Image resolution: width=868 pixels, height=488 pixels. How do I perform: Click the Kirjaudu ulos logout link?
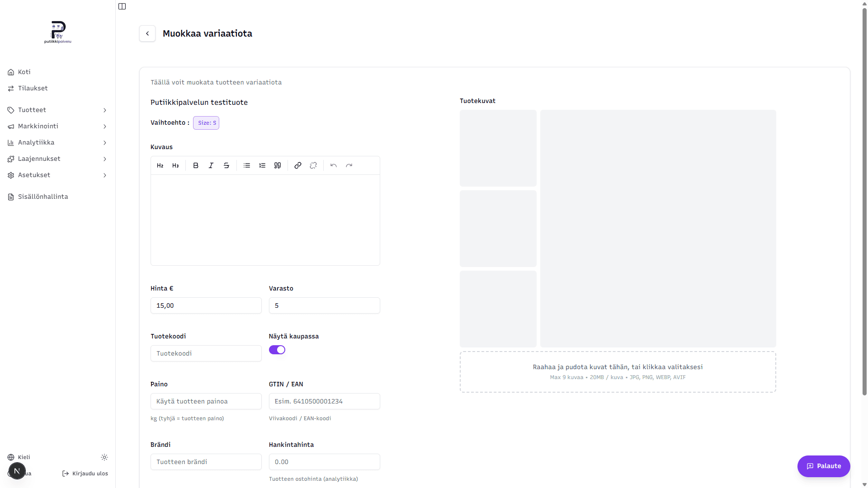coord(85,474)
